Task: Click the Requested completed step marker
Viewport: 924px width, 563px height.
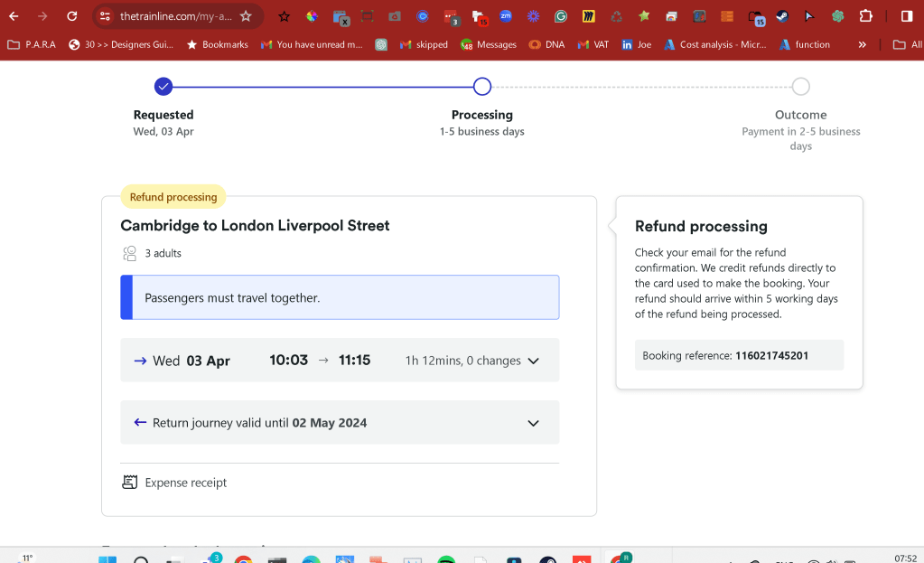Action: point(163,87)
